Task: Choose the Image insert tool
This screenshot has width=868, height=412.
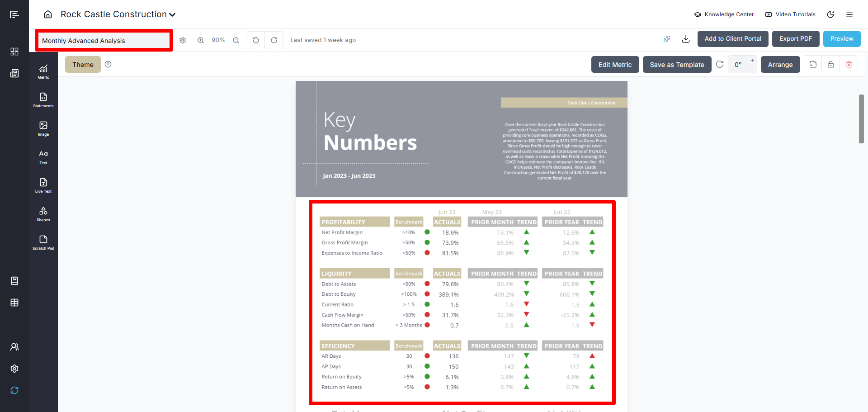Action: [43, 128]
